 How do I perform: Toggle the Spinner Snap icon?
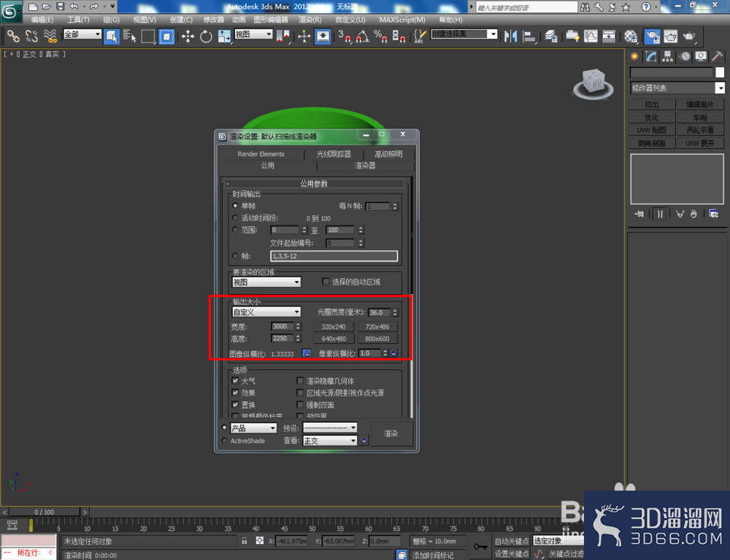coord(399,37)
